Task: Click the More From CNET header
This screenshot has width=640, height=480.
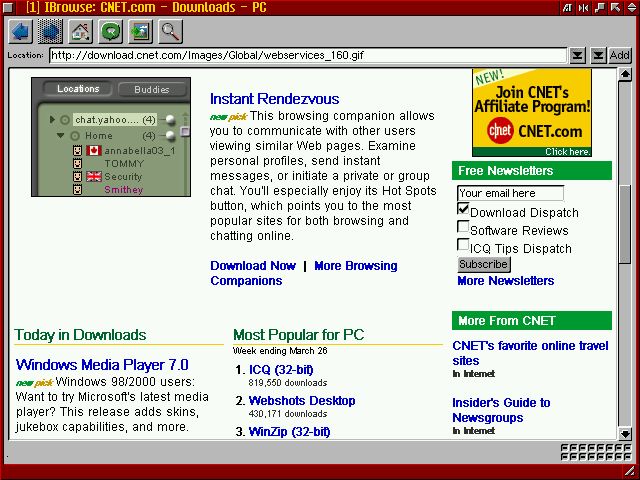Action: pos(532,320)
